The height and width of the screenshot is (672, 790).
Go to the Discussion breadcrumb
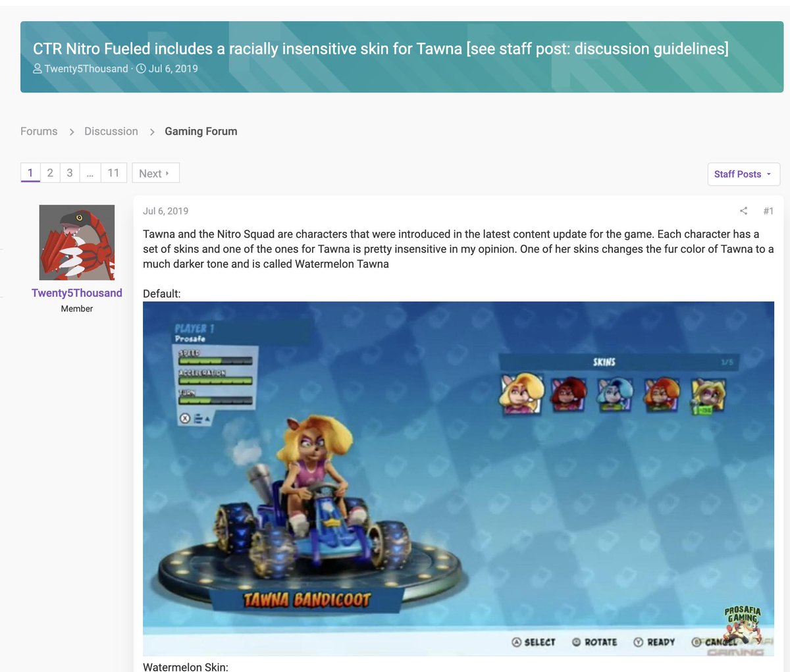(111, 131)
